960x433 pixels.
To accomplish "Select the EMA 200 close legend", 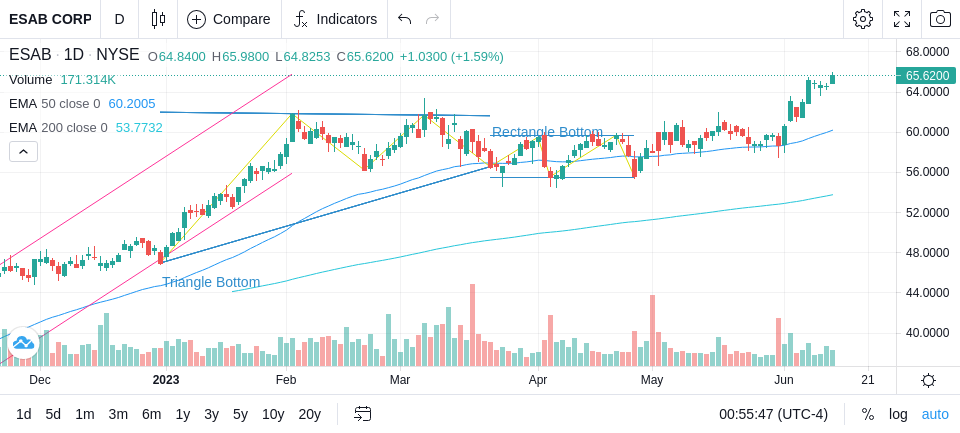I will click(x=58, y=128).
